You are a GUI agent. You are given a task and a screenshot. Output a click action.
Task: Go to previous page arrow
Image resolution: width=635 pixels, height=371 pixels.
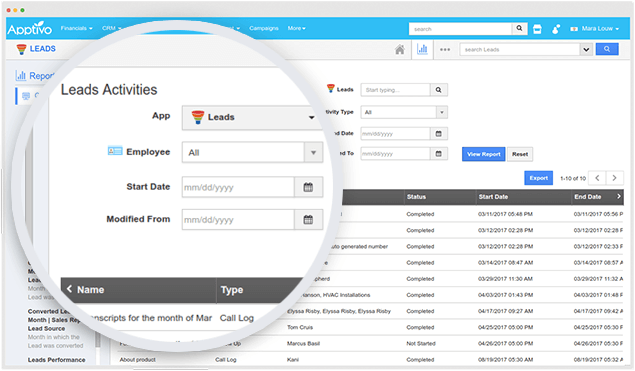click(597, 178)
